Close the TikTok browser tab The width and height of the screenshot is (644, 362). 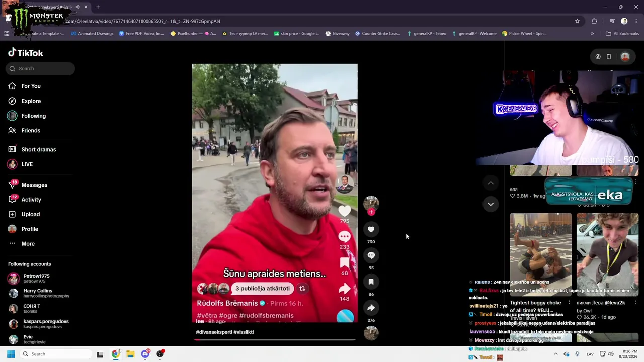point(86,7)
